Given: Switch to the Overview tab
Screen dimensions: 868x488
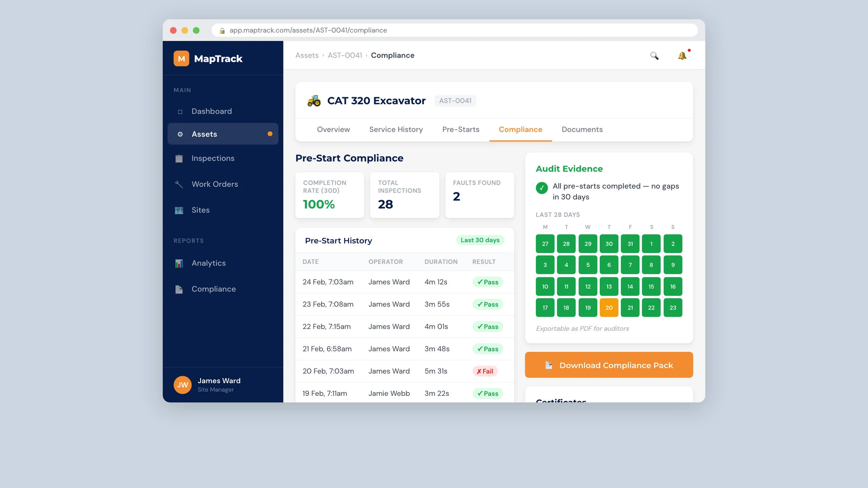Looking at the screenshot, I should 333,129.
